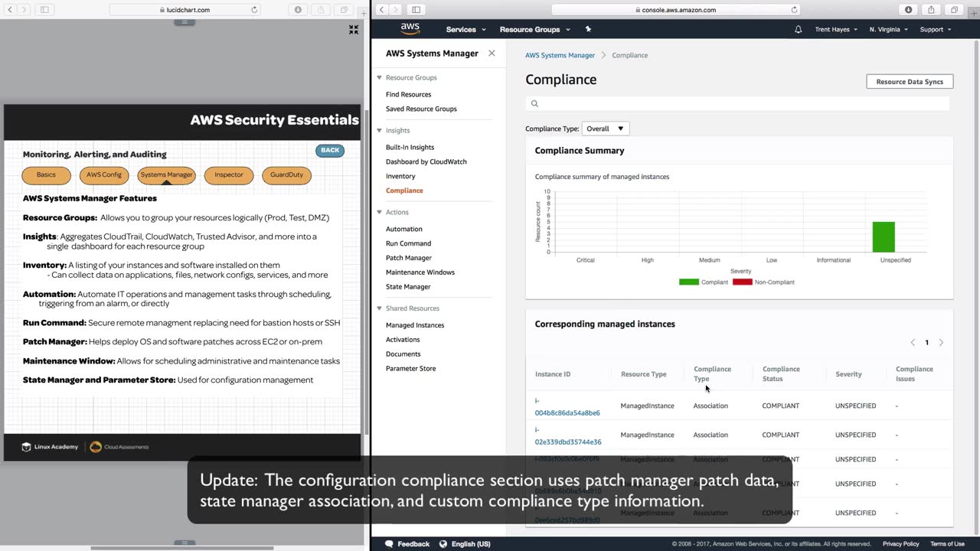Open Parameter Store in the sidebar
The height and width of the screenshot is (551, 980).
(x=410, y=369)
